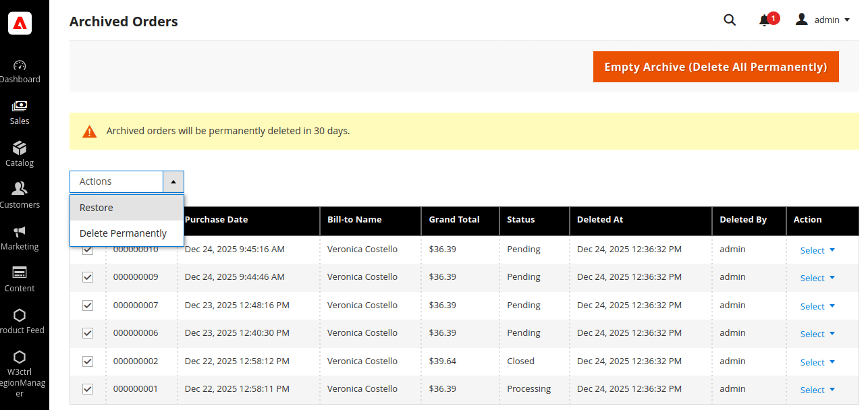Click the Empty Archive button
Viewport: 868px width, 410px height.
(x=715, y=67)
